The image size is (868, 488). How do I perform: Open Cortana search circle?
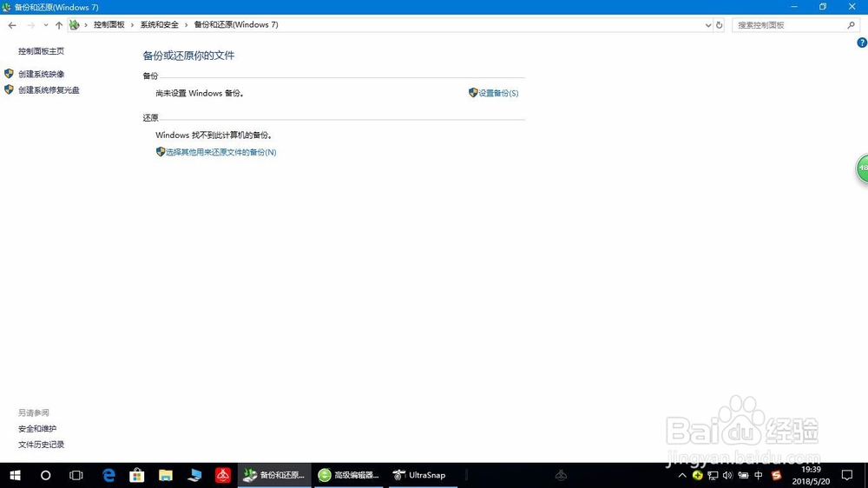pos(45,475)
